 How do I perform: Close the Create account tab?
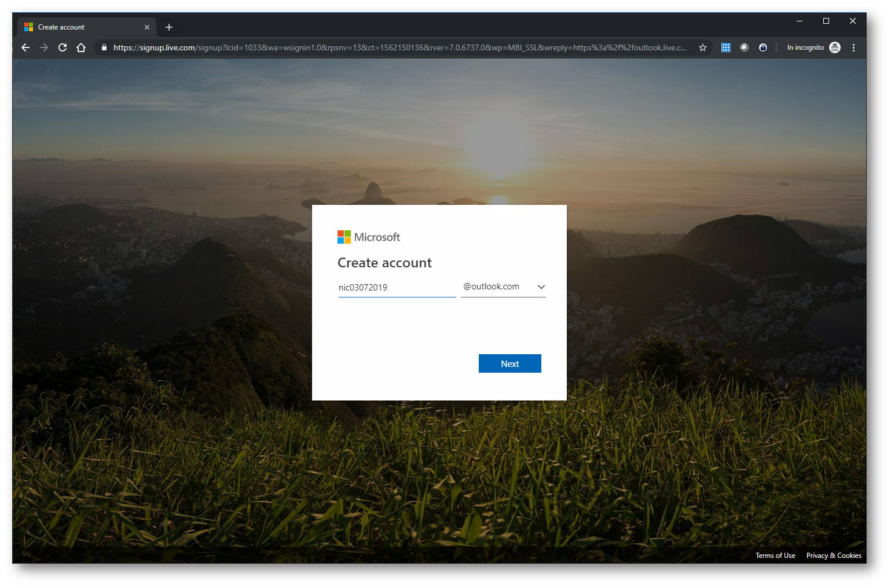[x=147, y=27]
